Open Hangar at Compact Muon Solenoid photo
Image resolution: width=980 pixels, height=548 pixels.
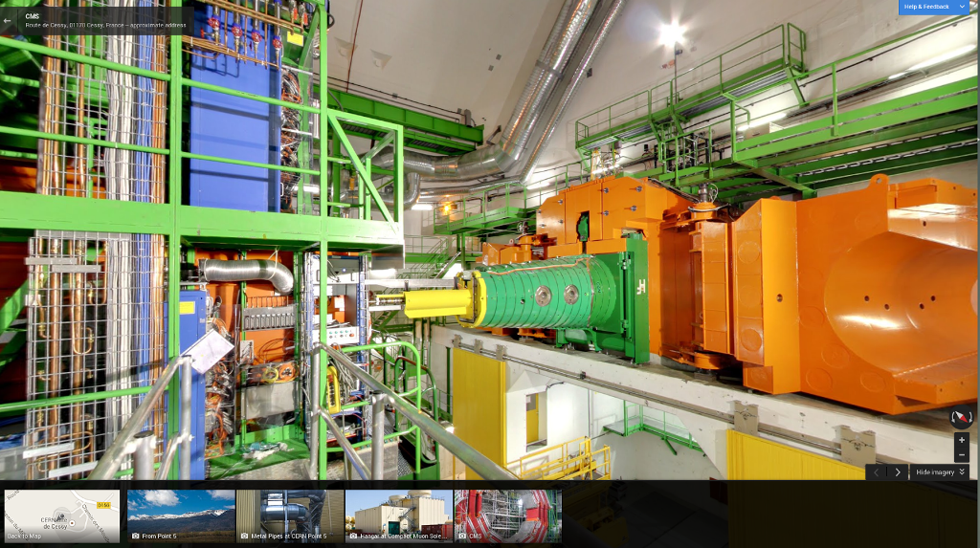click(x=399, y=516)
